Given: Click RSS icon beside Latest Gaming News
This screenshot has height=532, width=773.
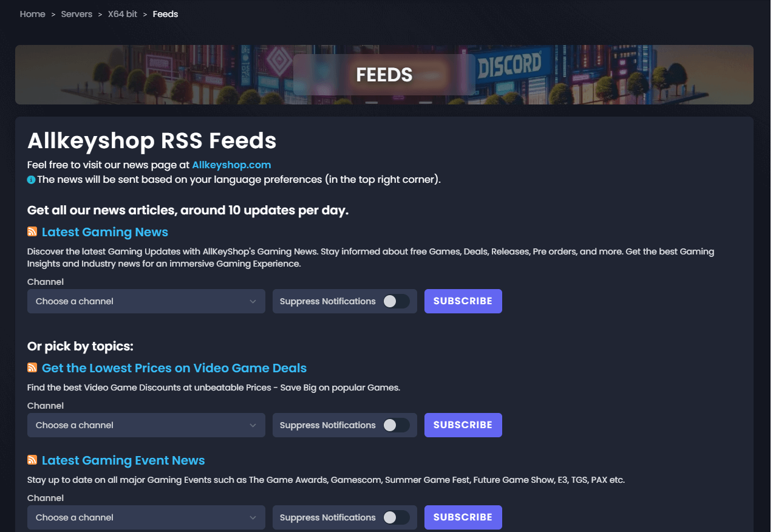Looking at the screenshot, I should click(32, 232).
